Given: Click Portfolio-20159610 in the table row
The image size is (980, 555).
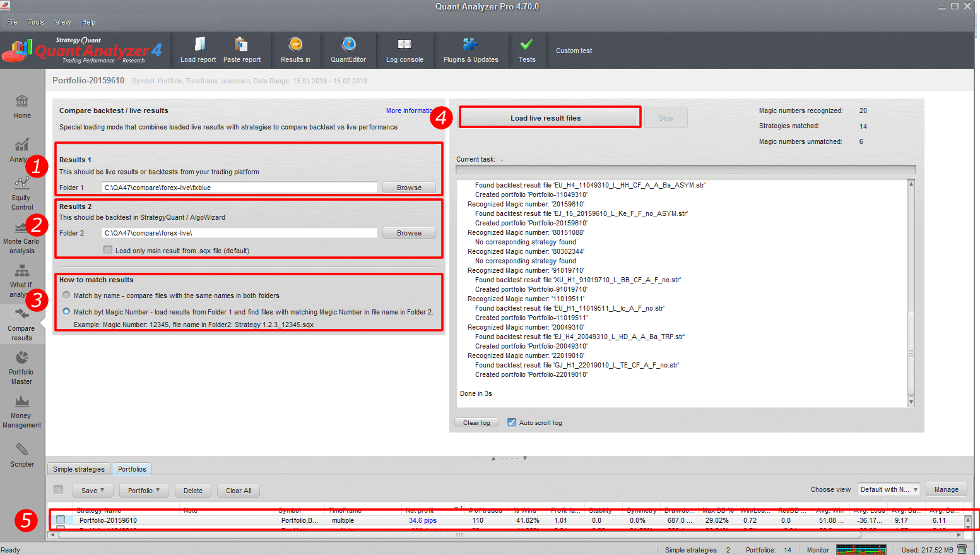Looking at the screenshot, I should coord(108,520).
